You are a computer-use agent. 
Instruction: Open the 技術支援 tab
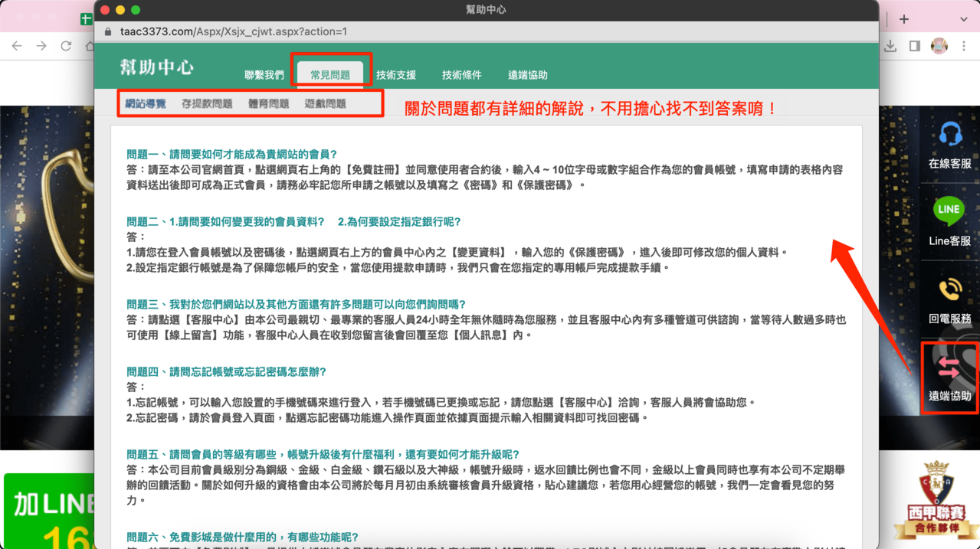pyautogui.click(x=396, y=75)
